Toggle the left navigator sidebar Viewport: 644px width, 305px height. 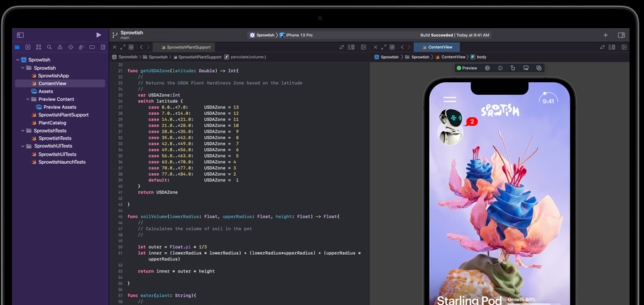pyautogui.click(x=20, y=35)
